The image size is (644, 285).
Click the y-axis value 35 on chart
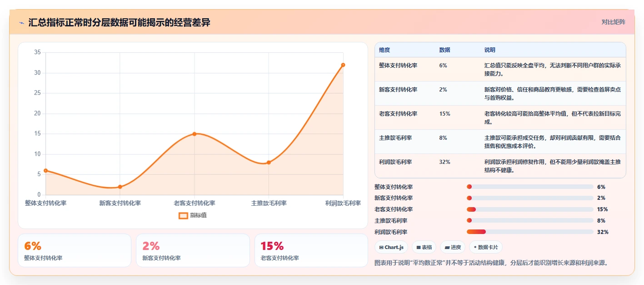point(37,52)
